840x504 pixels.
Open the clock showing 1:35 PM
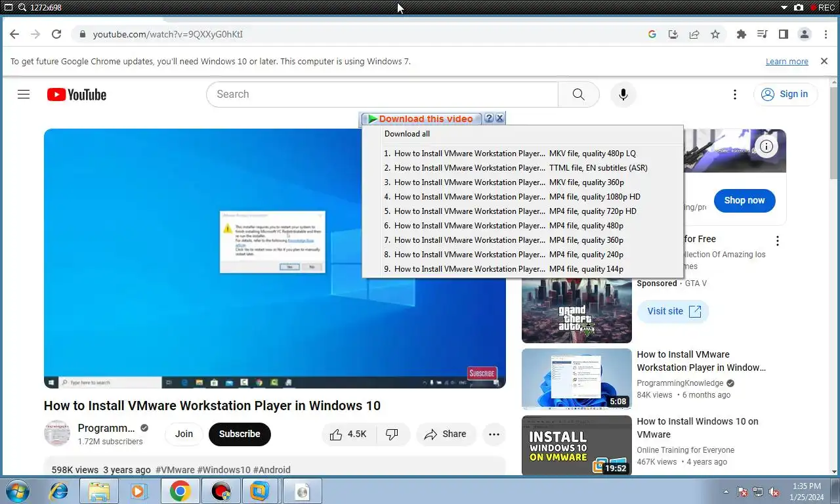tap(807, 492)
